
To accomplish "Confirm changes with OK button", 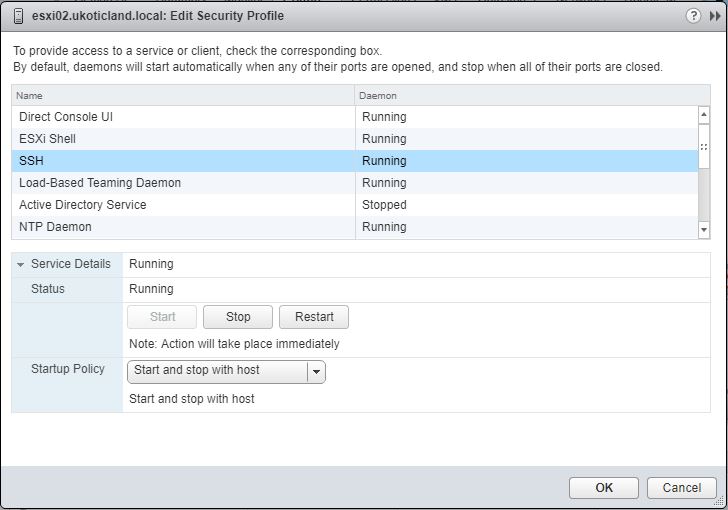I will click(x=604, y=488).
